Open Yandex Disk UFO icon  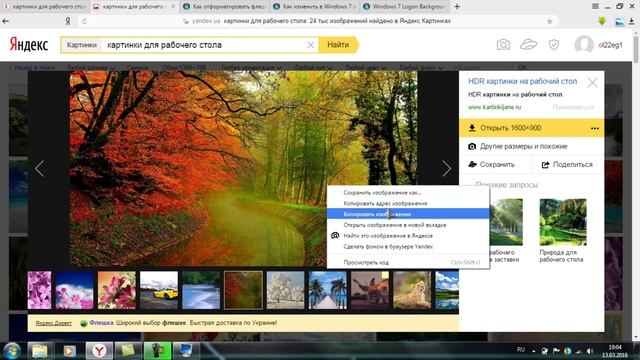(528, 44)
